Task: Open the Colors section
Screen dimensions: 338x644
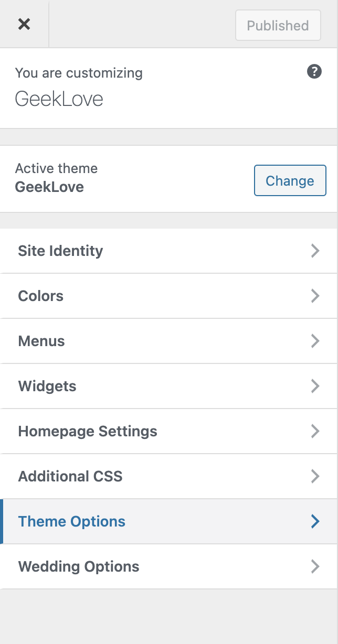Action: click(41, 296)
